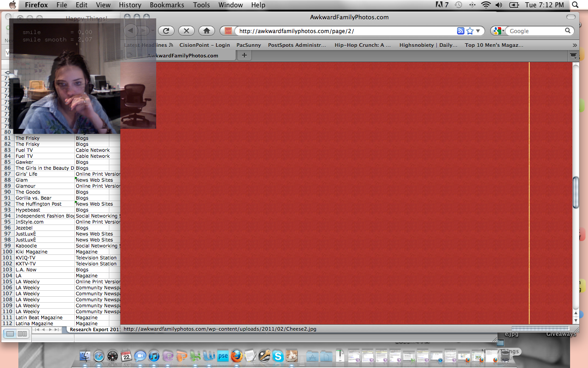The image size is (588, 368).
Task: Expand the URL history dropdown arrow
Action: 478,31
